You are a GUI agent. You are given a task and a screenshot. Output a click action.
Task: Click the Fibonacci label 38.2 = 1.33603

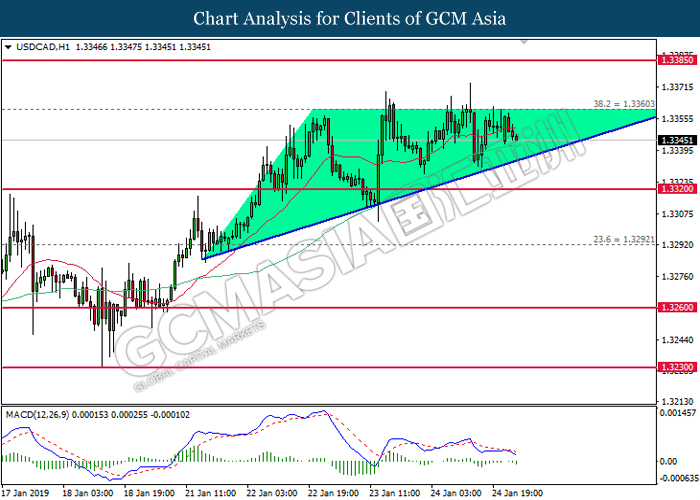(x=624, y=104)
